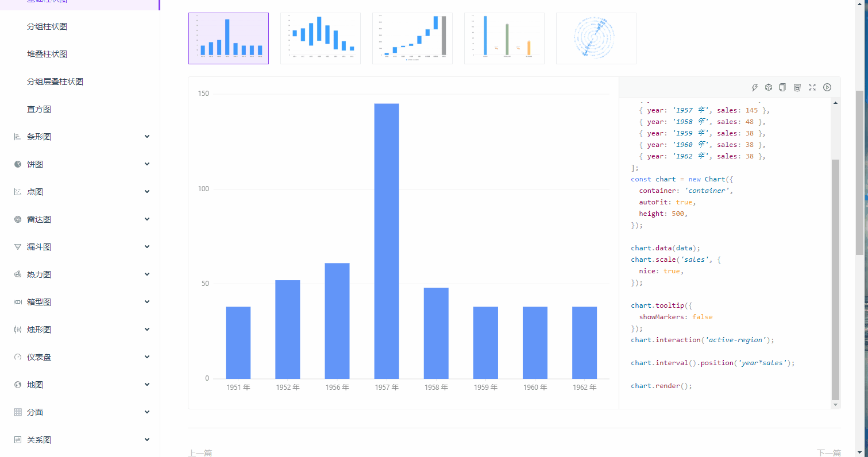Click the code editor vertical scrollbar

(835, 279)
